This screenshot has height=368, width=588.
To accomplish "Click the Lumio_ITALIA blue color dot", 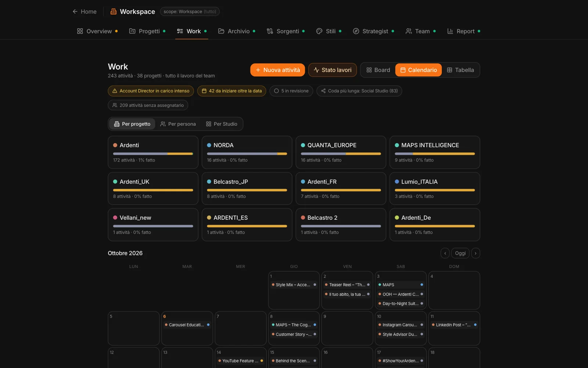I will coord(397,182).
